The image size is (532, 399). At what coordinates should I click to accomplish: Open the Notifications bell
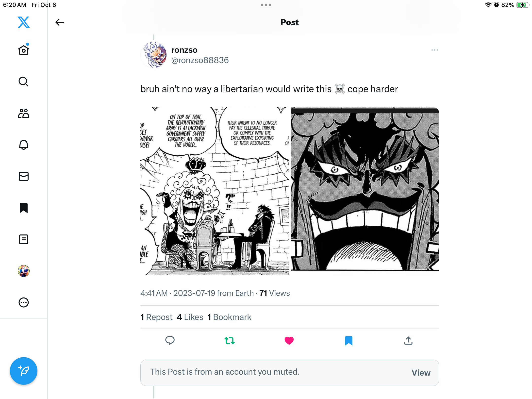[24, 145]
